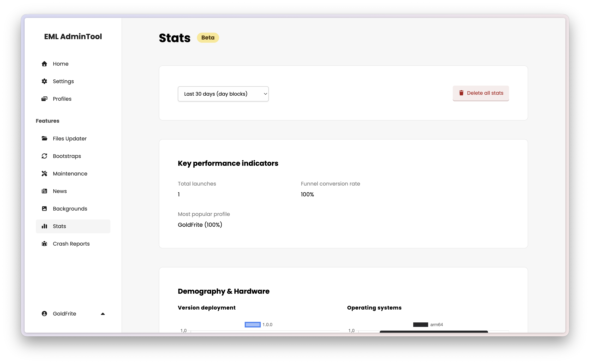Select the Stats sidebar item

pos(73,226)
